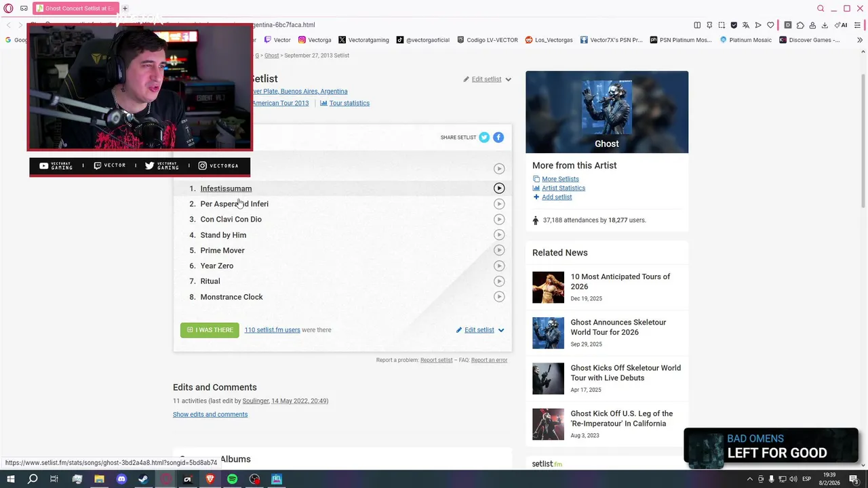Translate the page with the translate icon

point(746,25)
